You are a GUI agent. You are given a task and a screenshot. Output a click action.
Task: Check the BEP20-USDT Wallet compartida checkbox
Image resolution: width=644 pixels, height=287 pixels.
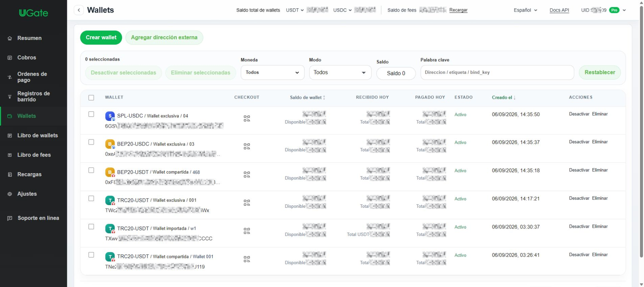91,170
